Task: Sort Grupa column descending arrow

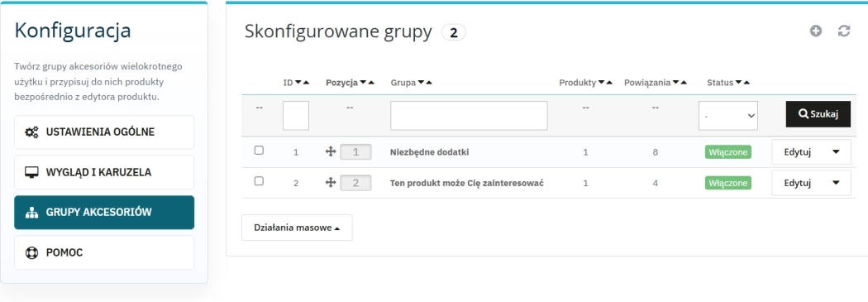Action: coord(421,83)
